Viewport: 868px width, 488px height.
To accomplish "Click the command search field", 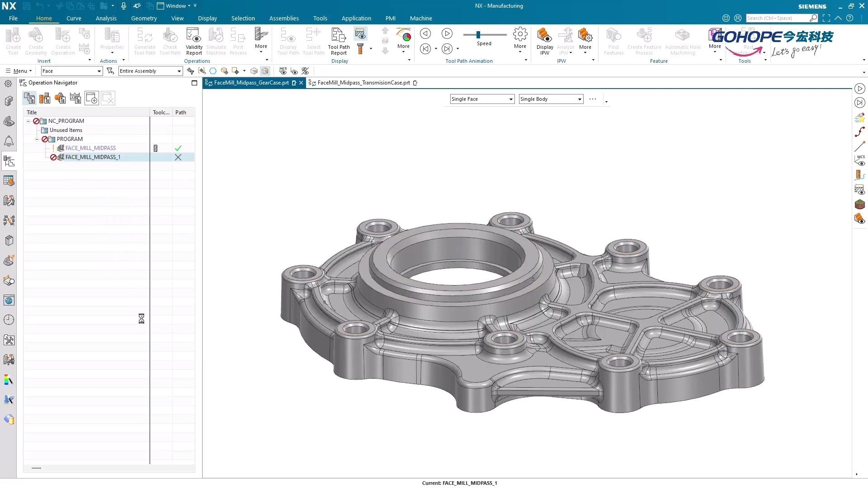I will click(x=777, y=18).
